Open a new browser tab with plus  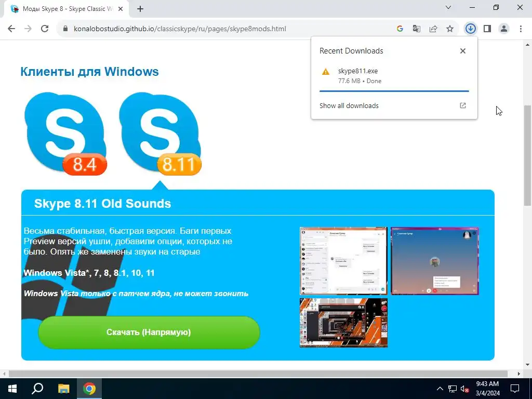pyautogui.click(x=140, y=9)
